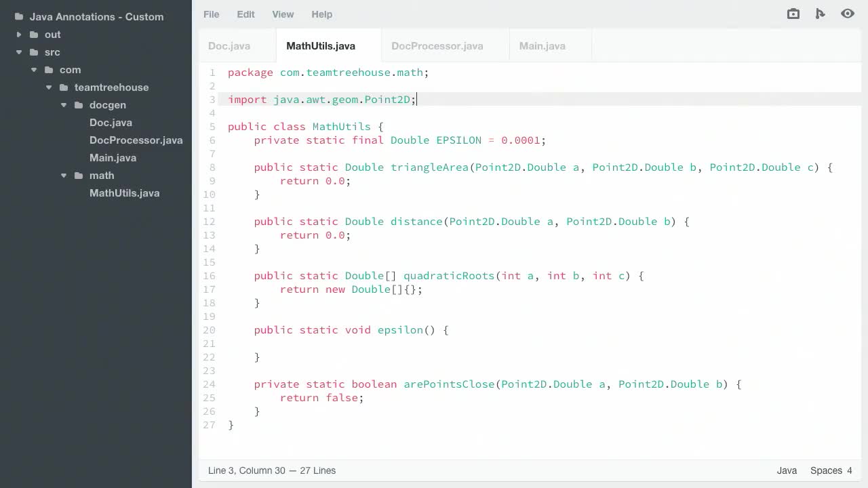The image size is (868, 488).
Task: Click the fork icon in the top toolbar
Action: (x=821, y=14)
